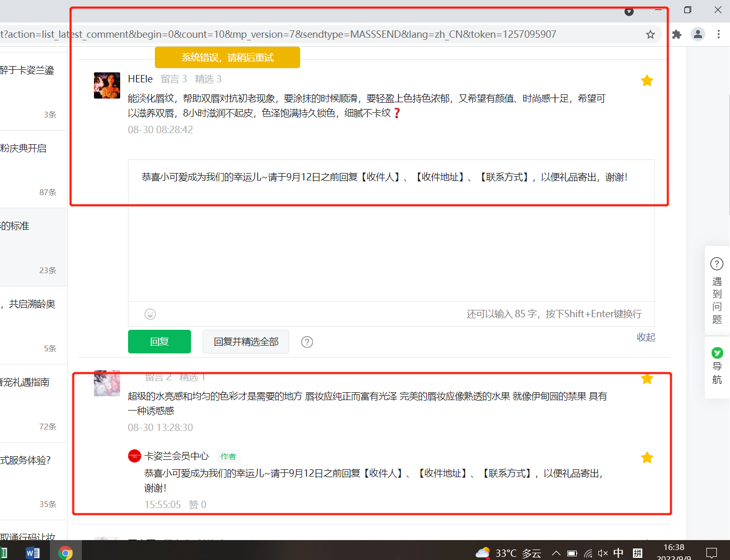Click the 卡姿兰会员中心 red logo avatar
Screen dimensions: 730x560
click(x=134, y=456)
